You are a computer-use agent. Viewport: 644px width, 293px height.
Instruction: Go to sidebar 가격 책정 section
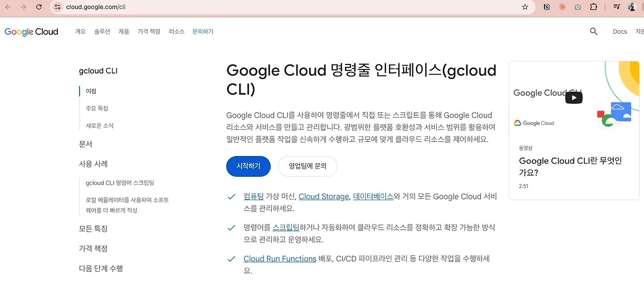[94, 249]
